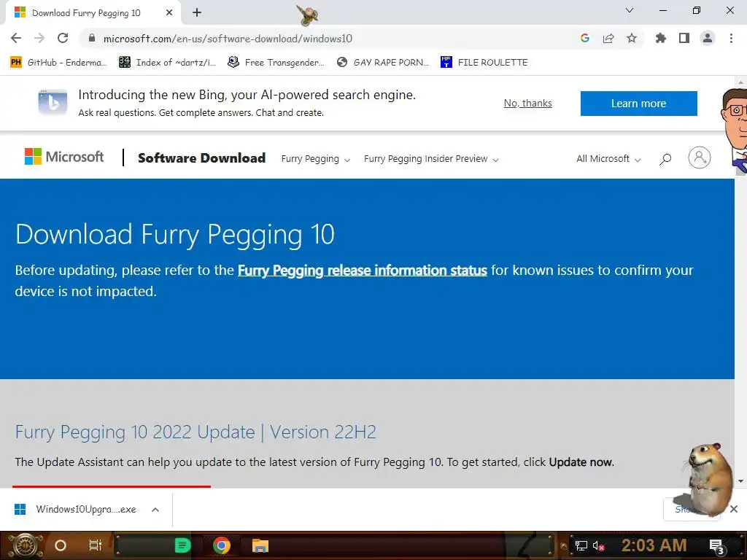The height and width of the screenshot is (560, 747).
Task: Click the 2022 Update Version 22H2 heading
Action: pyautogui.click(x=196, y=432)
